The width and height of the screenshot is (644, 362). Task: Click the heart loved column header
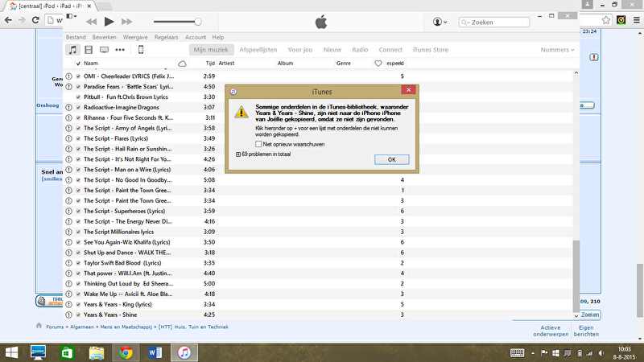(x=378, y=64)
